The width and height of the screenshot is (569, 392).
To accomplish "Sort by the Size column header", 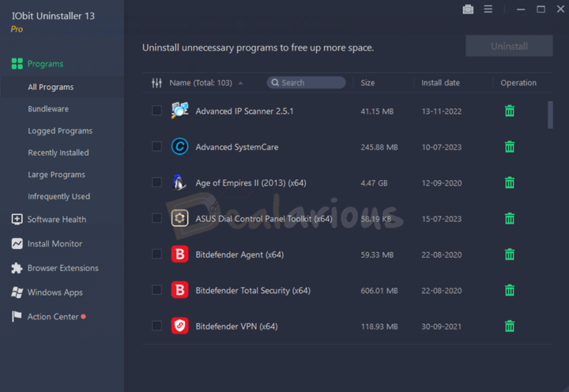I will tap(367, 83).
